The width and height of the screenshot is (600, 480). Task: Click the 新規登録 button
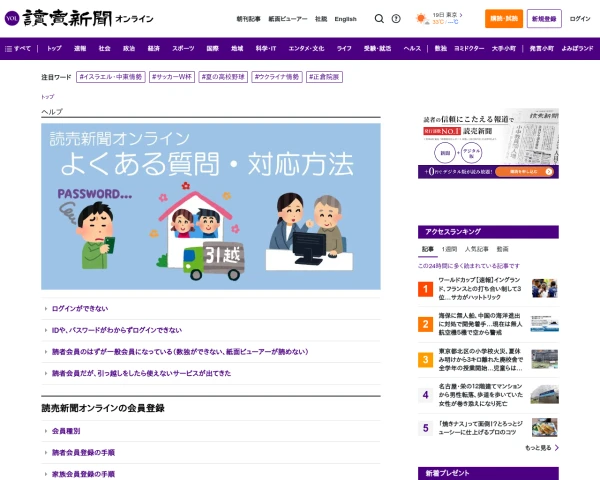[544, 18]
